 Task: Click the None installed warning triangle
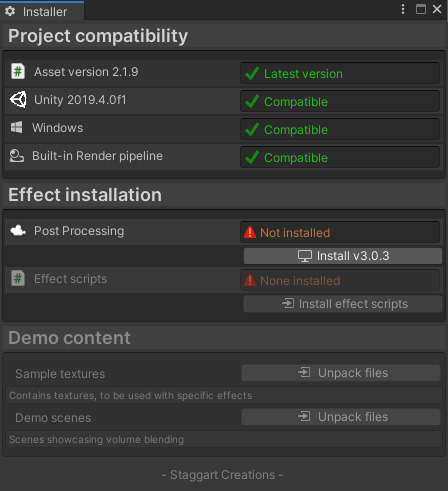click(250, 280)
